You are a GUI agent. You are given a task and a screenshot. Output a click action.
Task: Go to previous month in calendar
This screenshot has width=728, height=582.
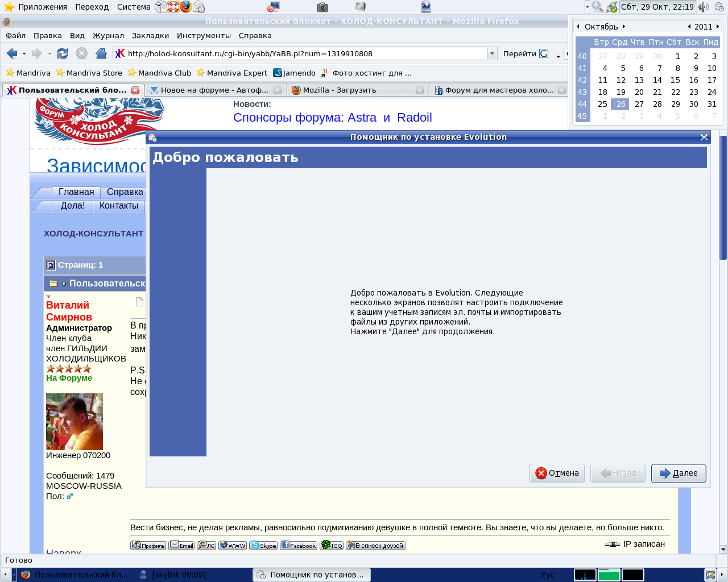578,26
